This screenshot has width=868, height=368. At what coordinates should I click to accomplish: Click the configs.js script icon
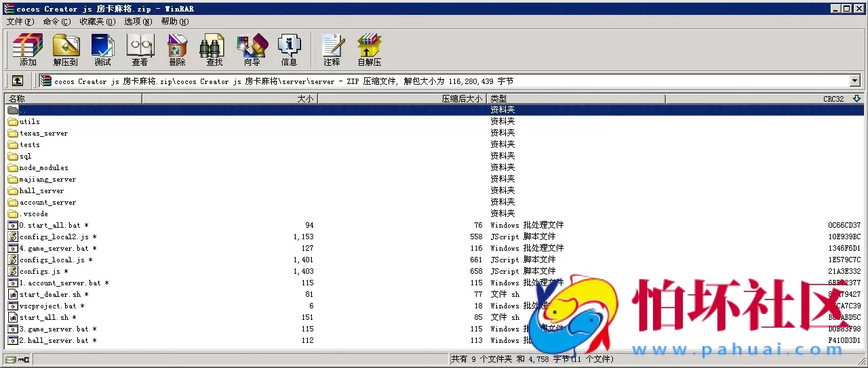click(13, 271)
